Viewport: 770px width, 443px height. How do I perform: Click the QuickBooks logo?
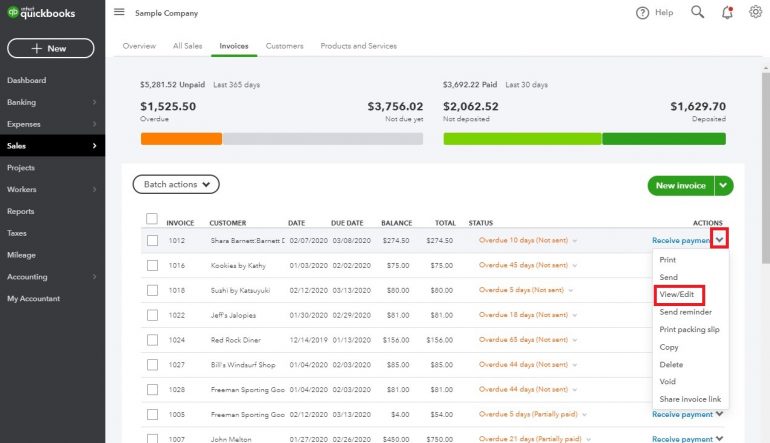(41, 13)
